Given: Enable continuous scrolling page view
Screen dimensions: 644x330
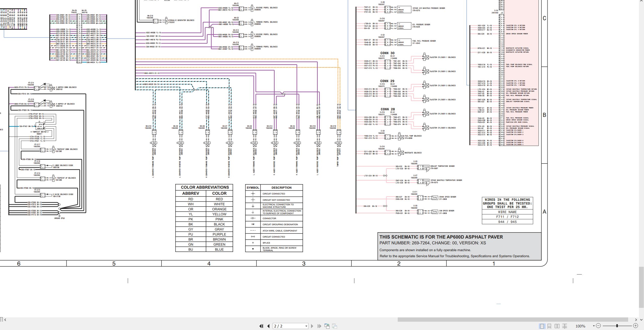Looking at the screenshot, I should click(549, 326).
